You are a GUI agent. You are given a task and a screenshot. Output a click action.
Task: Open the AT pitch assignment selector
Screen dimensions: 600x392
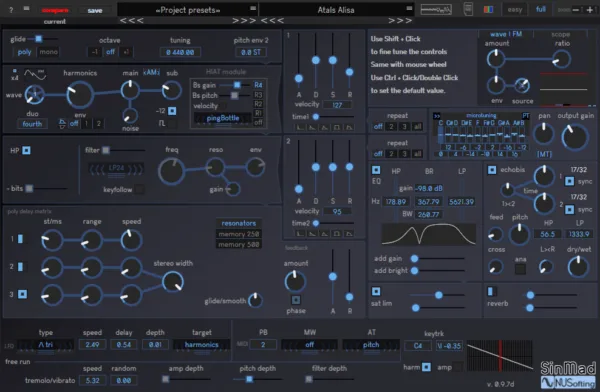[371, 345]
